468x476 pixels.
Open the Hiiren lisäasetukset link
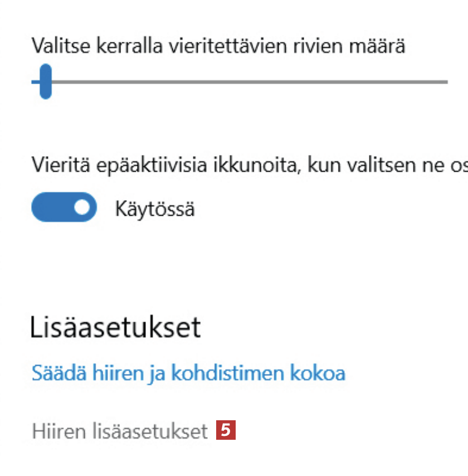point(120,431)
